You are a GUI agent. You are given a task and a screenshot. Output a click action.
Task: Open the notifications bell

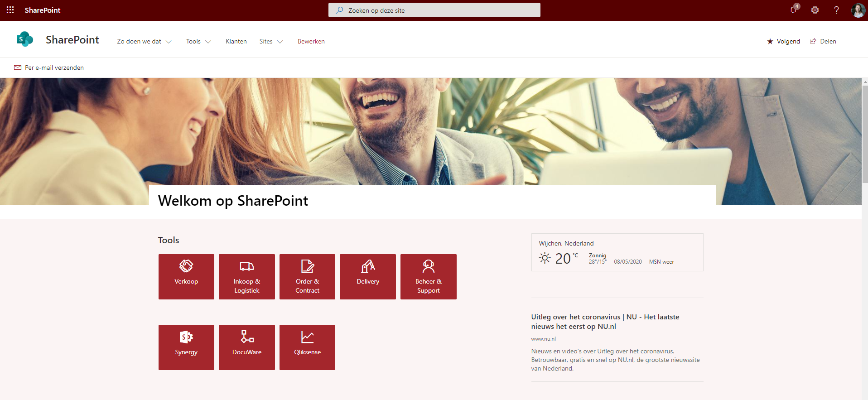(x=794, y=10)
